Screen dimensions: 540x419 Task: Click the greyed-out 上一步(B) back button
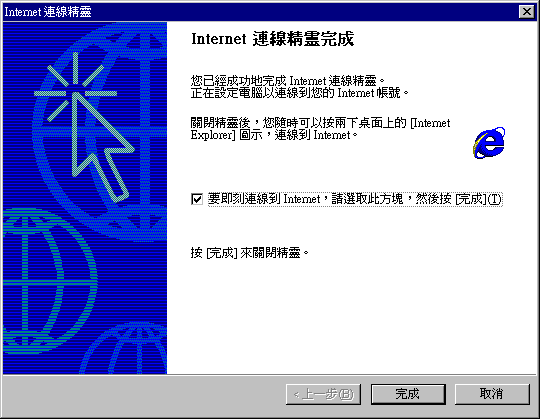click(x=323, y=394)
